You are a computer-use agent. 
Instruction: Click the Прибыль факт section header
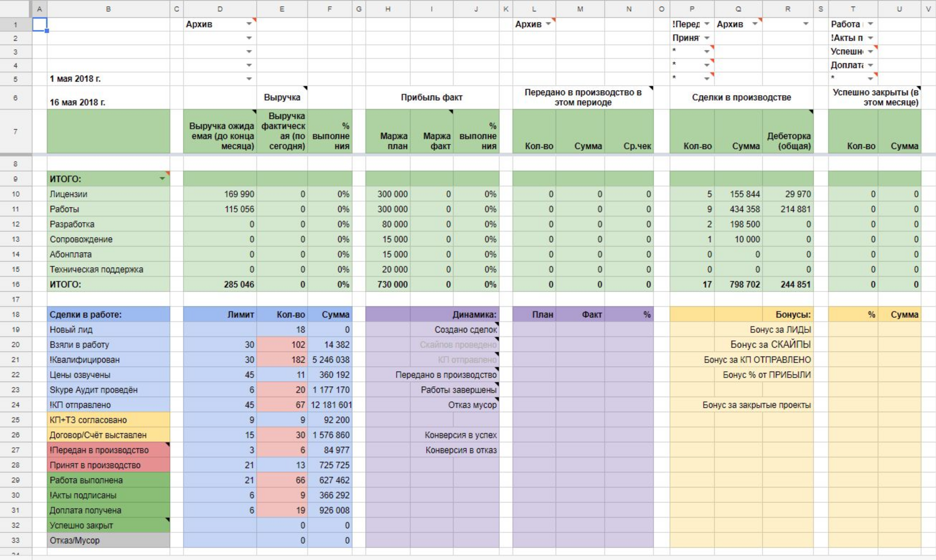click(x=432, y=98)
